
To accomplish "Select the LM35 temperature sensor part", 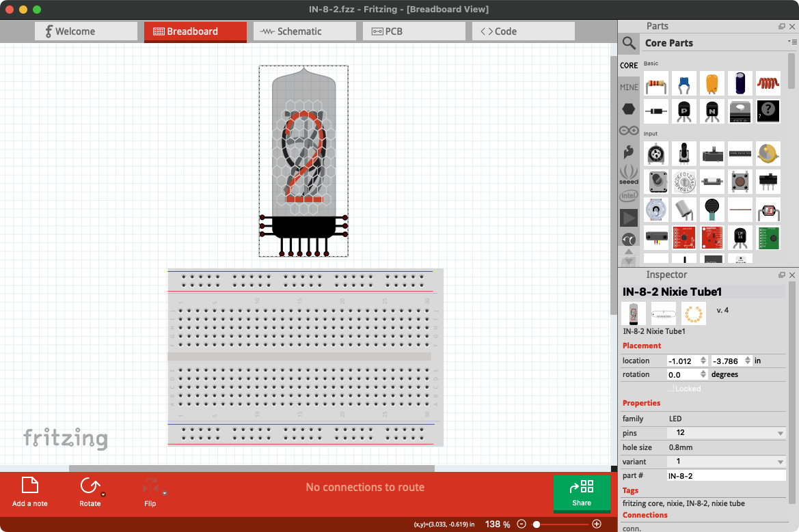I will click(x=740, y=237).
